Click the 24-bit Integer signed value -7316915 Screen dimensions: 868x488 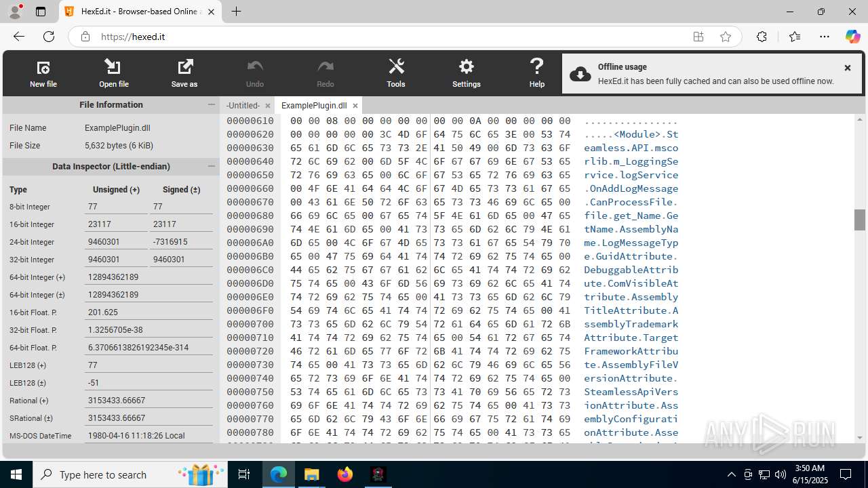tap(181, 242)
